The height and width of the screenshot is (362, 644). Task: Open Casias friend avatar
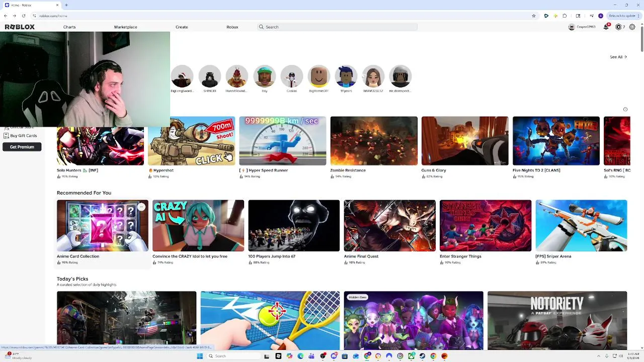[x=291, y=76]
